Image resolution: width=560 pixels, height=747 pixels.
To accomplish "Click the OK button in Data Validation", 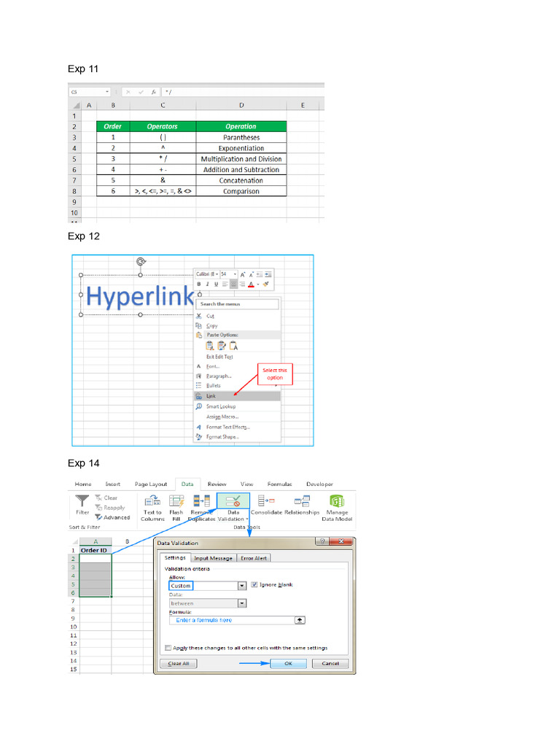I will click(288, 664).
